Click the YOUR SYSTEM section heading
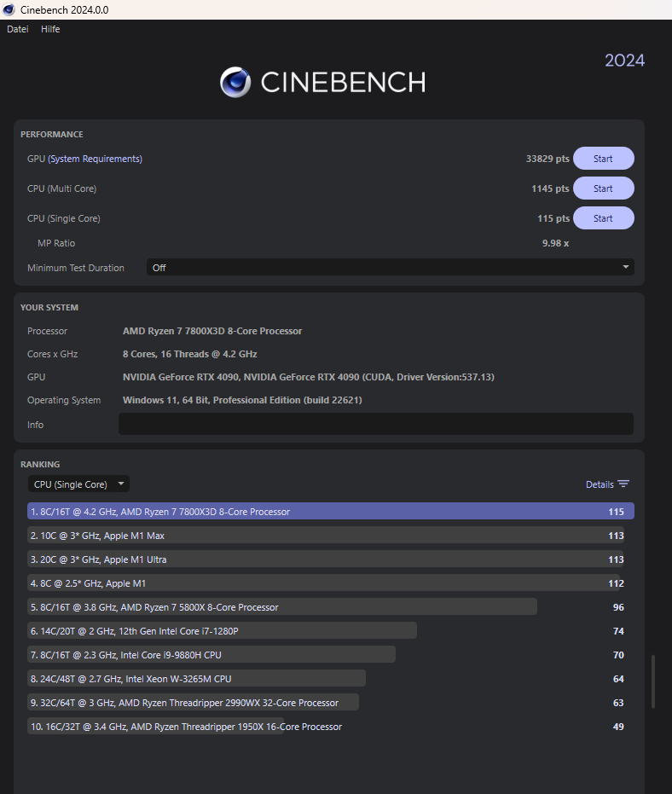This screenshot has width=672, height=794. [49, 307]
